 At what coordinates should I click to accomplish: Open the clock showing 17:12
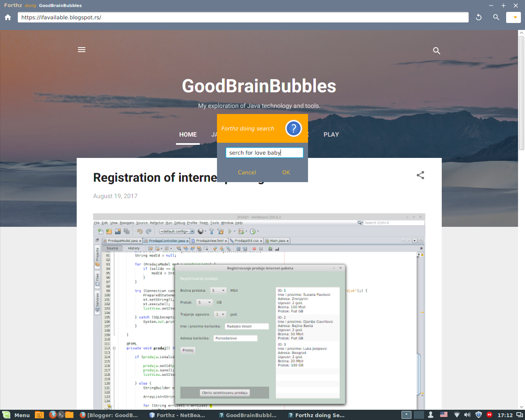505,415
